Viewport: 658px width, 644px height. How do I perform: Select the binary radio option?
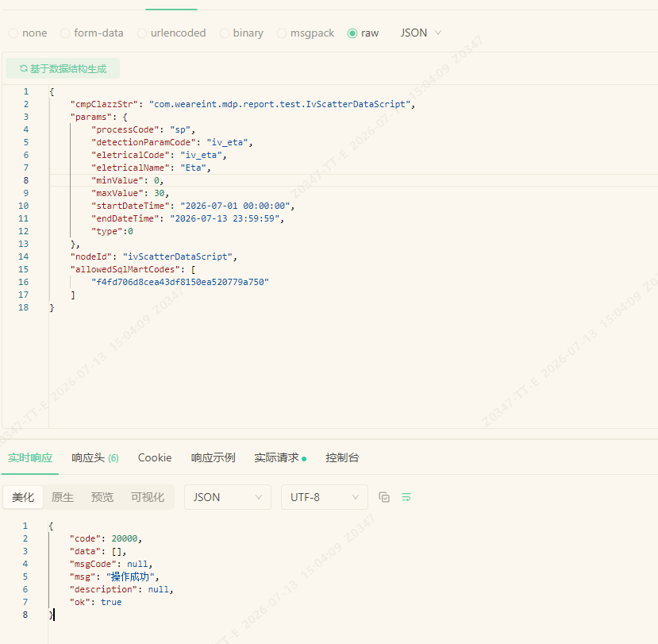pos(242,33)
